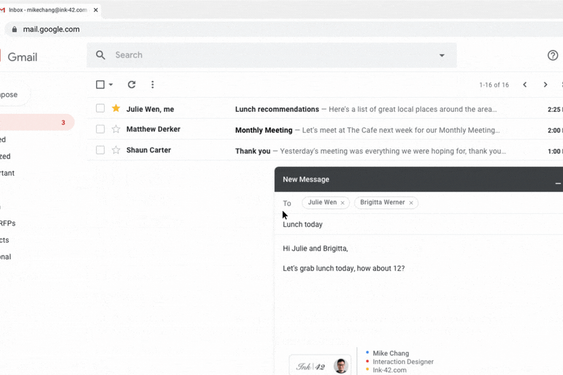The width and height of the screenshot is (563, 375).
Task: Go to the newer messages arrow
Action: 525,84
